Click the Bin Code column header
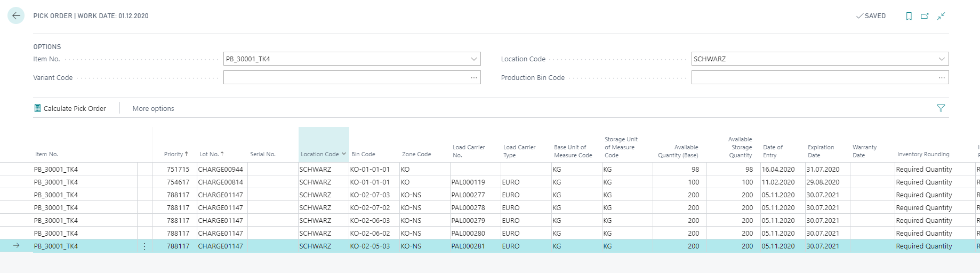 pos(363,154)
